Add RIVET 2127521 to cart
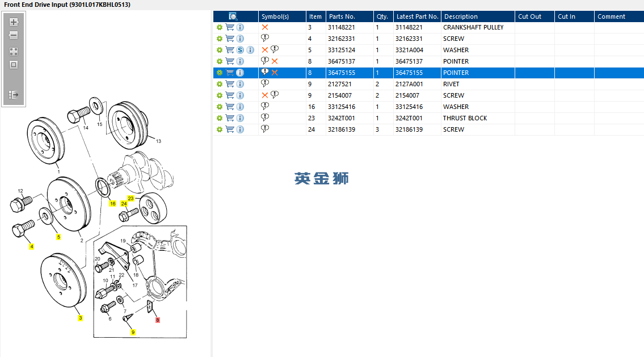 (230, 84)
